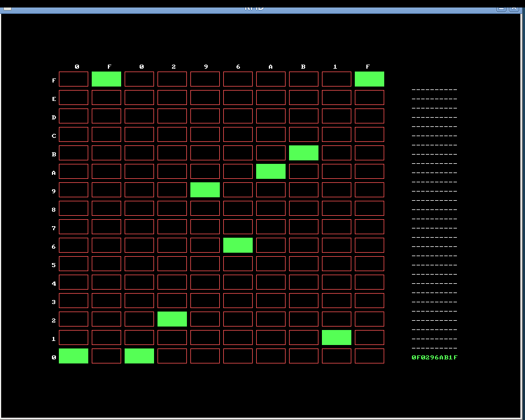Select the cell at row 0, column 6
Screen dimensions: 525x420
pyautogui.click(x=238, y=356)
